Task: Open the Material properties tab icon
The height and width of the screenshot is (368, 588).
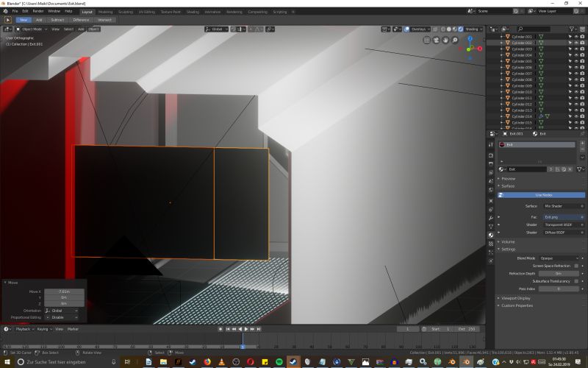Action: (x=491, y=235)
